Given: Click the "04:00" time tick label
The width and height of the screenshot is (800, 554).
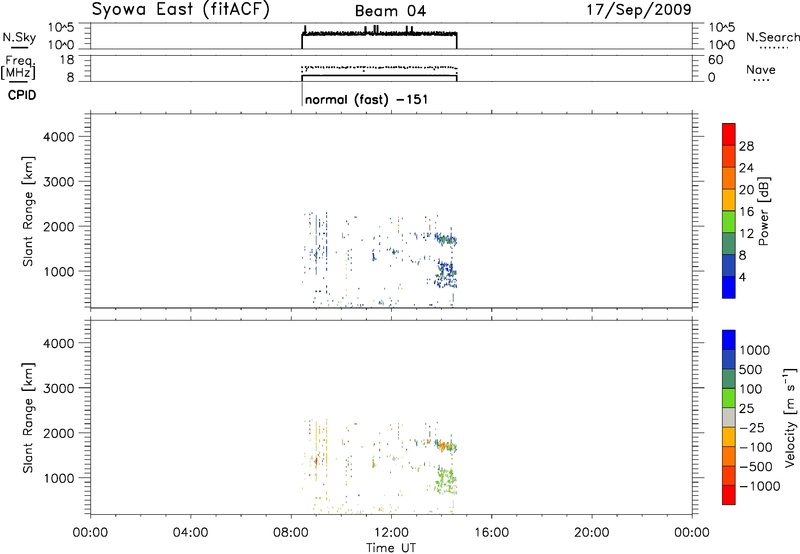Looking at the screenshot, I should coord(190,533).
